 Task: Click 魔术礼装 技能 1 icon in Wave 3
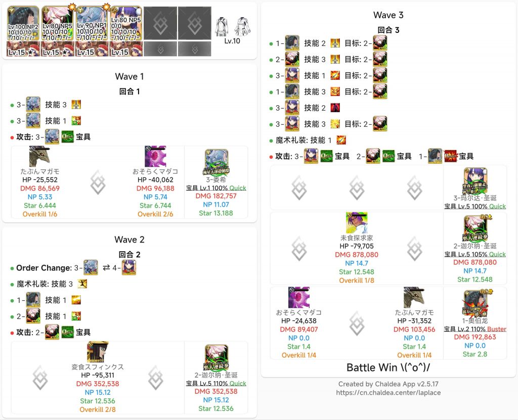341,140
